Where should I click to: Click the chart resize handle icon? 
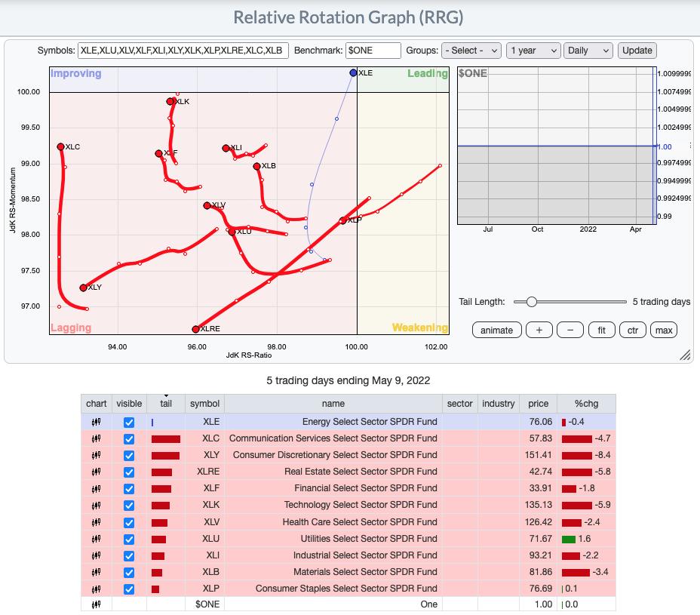pyautogui.click(x=685, y=355)
